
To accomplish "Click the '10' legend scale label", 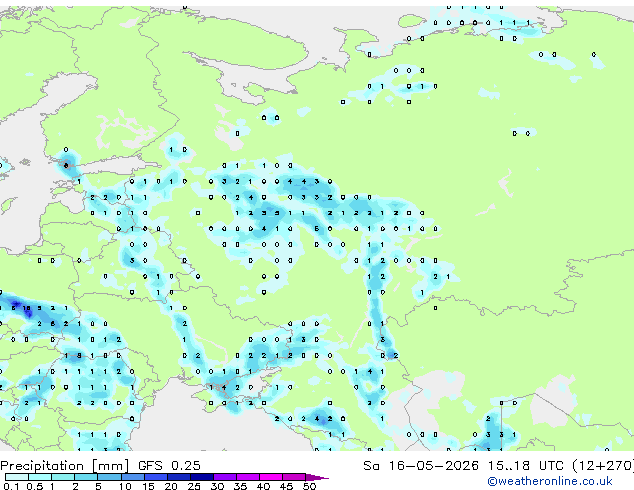I will (125, 486).
